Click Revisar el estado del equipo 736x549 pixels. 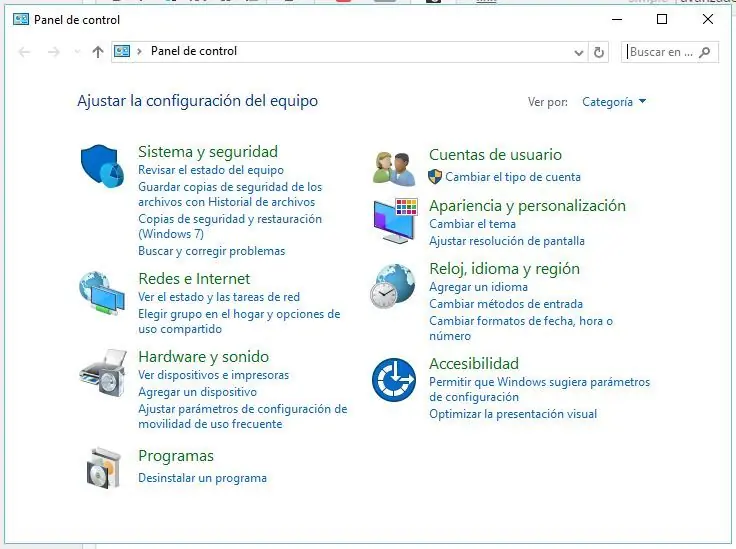pyautogui.click(x=211, y=170)
